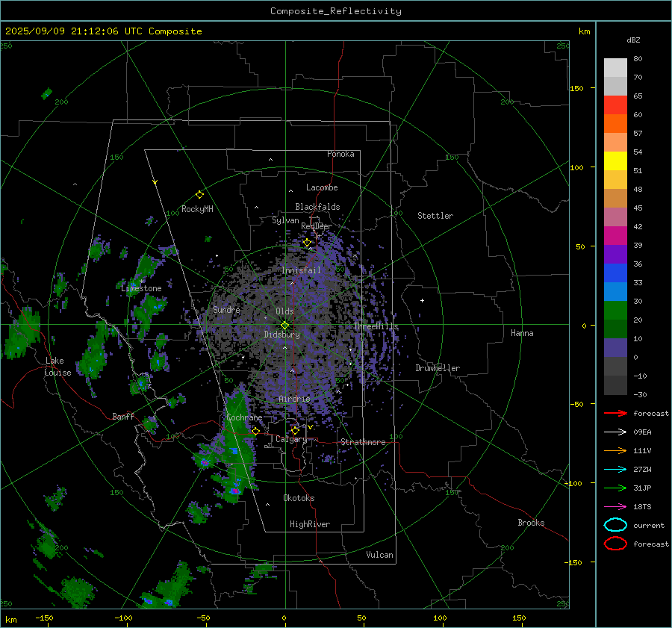Image resolution: width=672 pixels, height=628 pixels.
Task: Click the yellow diamond marker above Calgary
Action: point(295,430)
